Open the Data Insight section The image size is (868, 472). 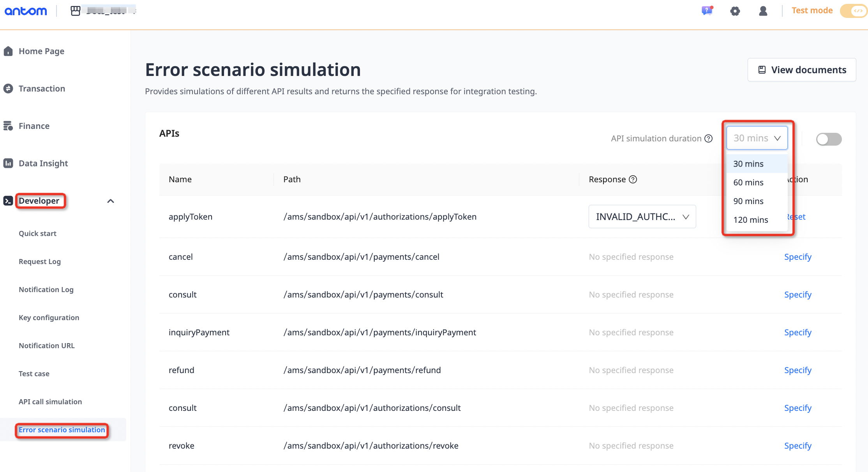point(43,163)
